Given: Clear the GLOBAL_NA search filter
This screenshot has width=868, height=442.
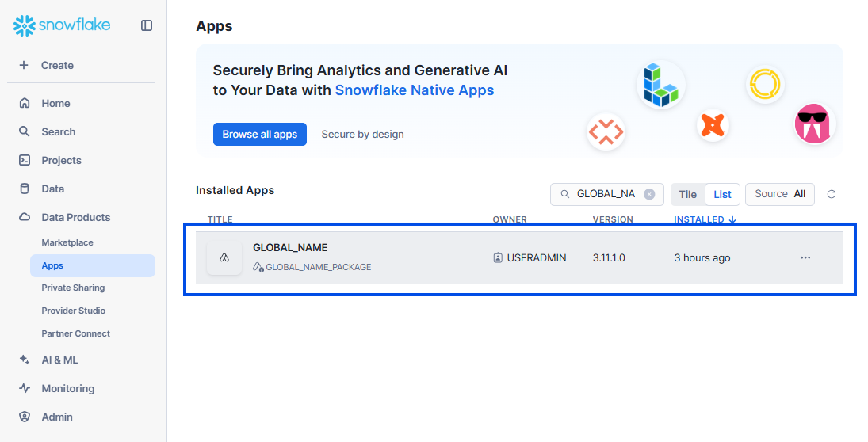Looking at the screenshot, I should (649, 194).
